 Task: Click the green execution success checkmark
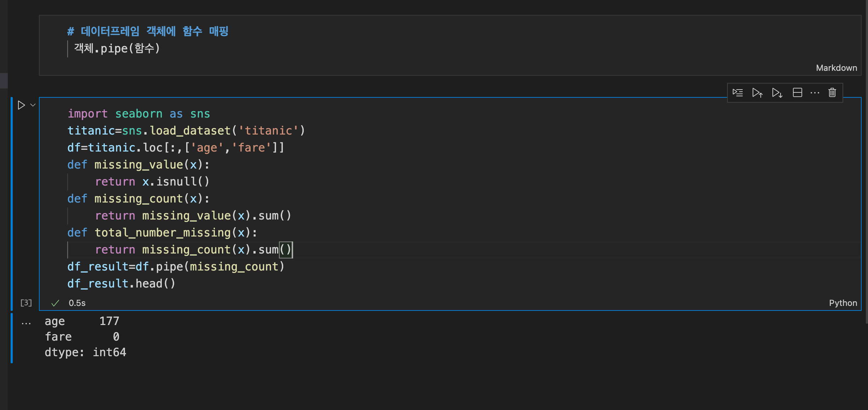pyautogui.click(x=55, y=303)
